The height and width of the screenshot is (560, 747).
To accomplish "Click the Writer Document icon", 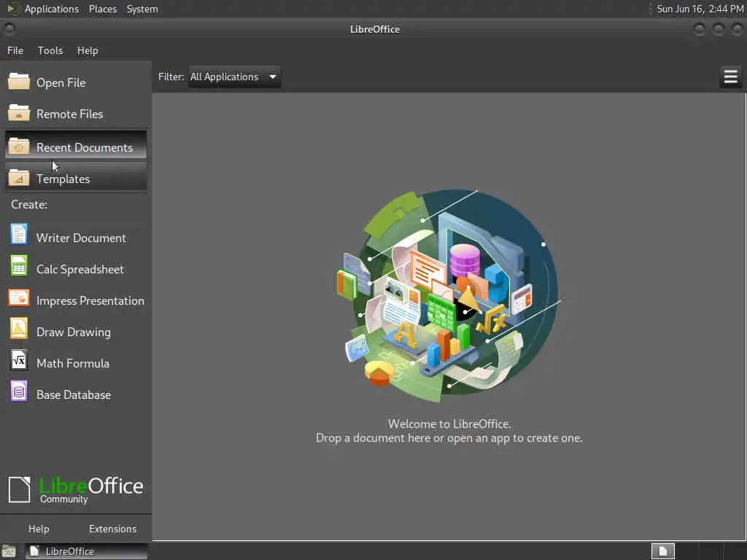I will (19, 235).
